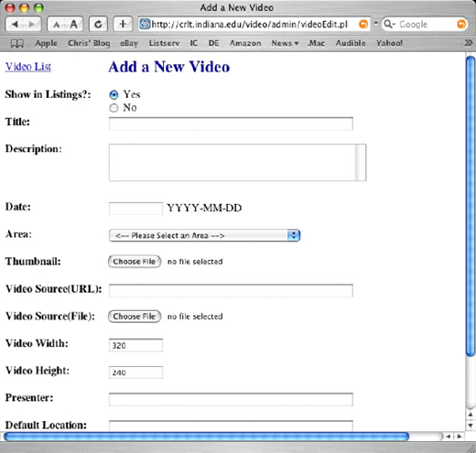Click the horizontal scrollbar right arrow
Image resolution: width=476 pixels, height=453 pixels.
point(460,437)
